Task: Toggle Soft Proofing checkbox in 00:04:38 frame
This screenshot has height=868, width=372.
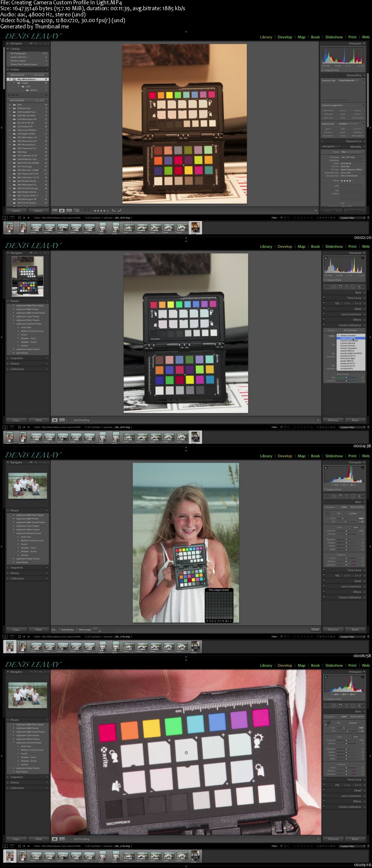Action: (x=71, y=420)
